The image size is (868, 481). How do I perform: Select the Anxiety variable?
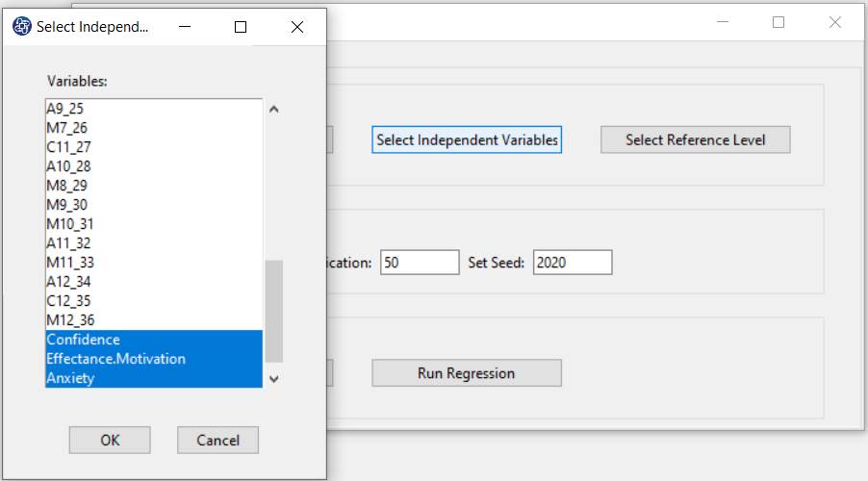pos(154,378)
